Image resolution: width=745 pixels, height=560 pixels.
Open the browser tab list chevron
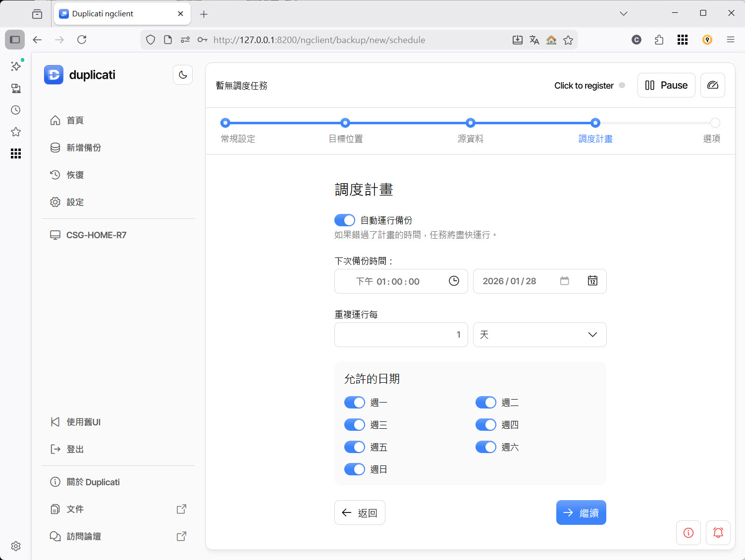coord(624,13)
